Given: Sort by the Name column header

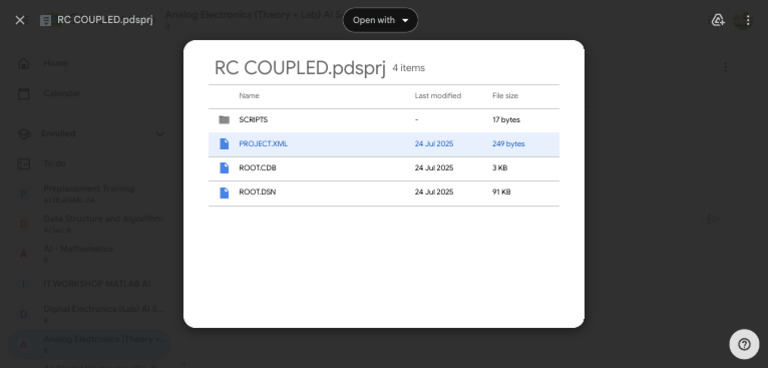Looking at the screenshot, I should click(x=249, y=96).
